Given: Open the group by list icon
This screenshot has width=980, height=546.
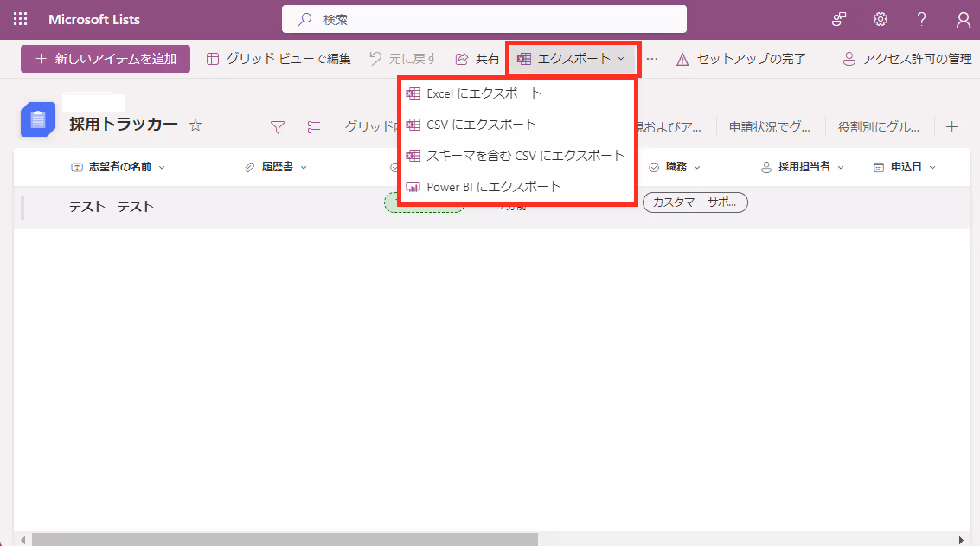Looking at the screenshot, I should click(x=314, y=127).
